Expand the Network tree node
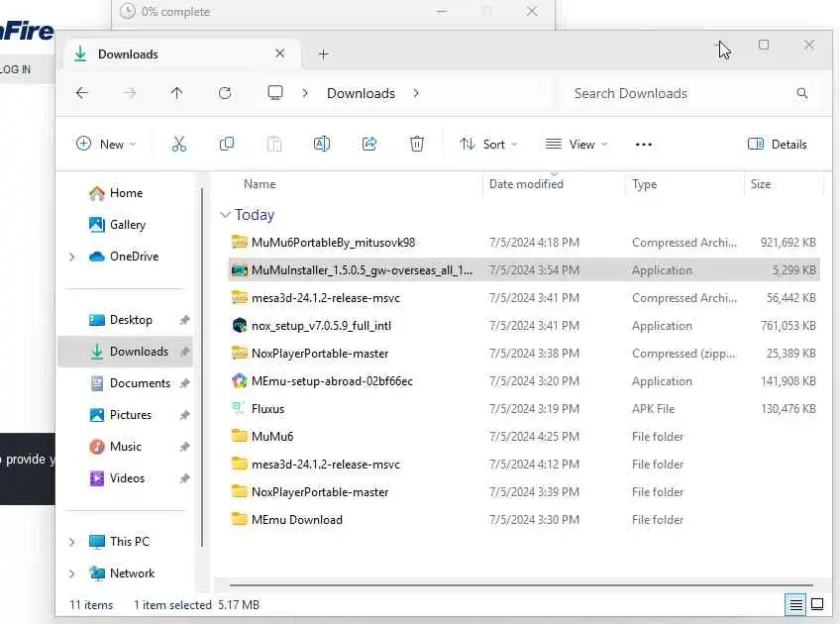The image size is (840, 624). coord(71,573)
